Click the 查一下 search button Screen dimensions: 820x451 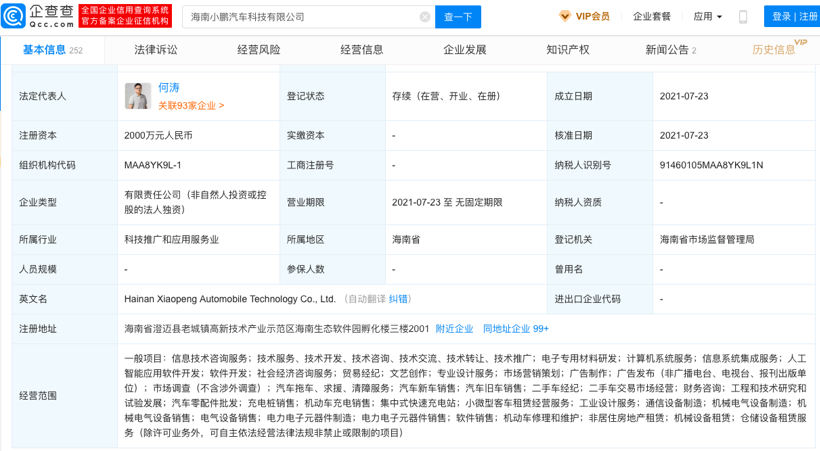click(x=458, y=17)
